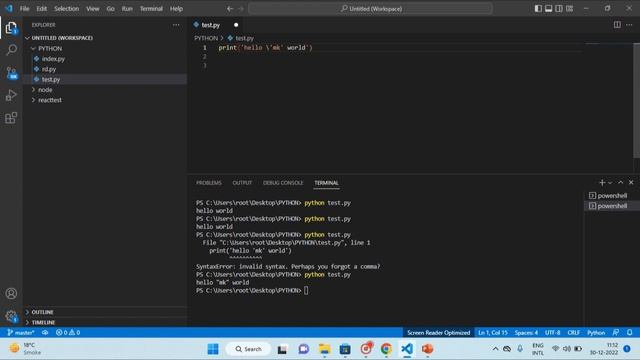The height and width of the screenshot is (360, 640).
Task: Go back using navigation arrow
Action: [230, 9]
